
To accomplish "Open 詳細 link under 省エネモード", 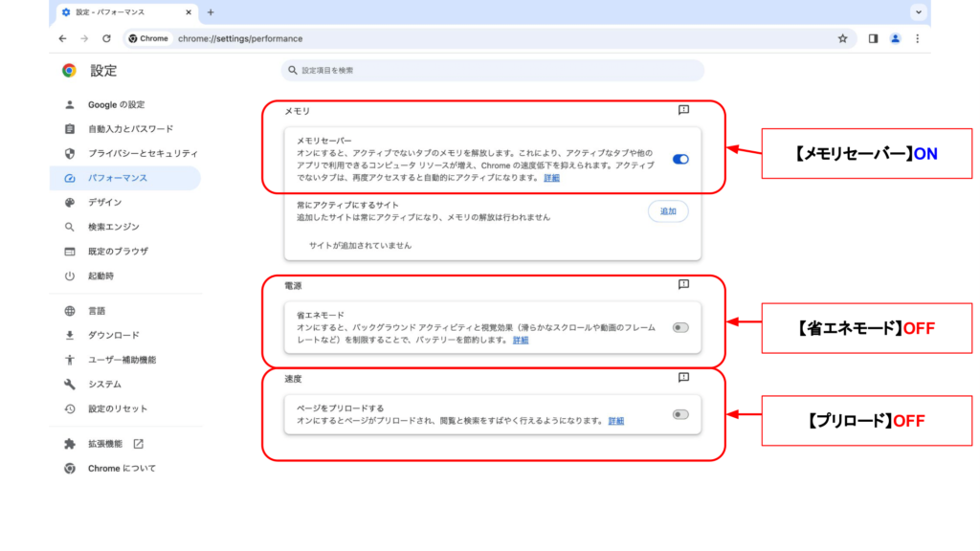I will click(x=521, y=340).
